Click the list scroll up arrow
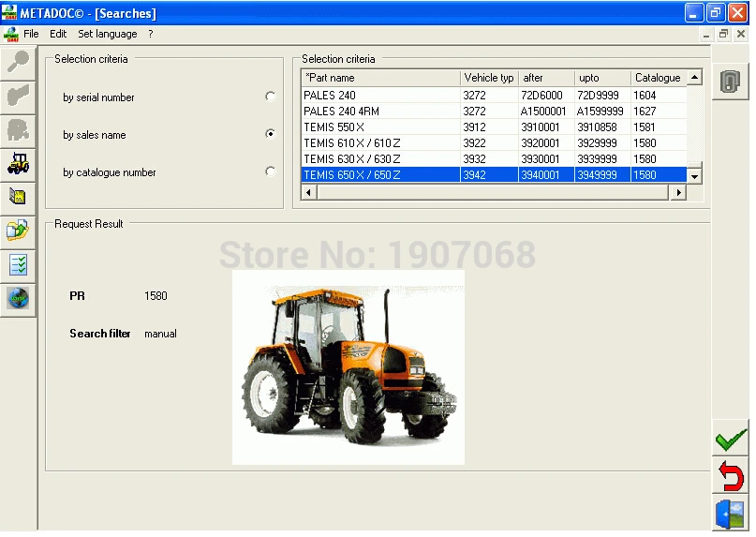 (694, 77)
